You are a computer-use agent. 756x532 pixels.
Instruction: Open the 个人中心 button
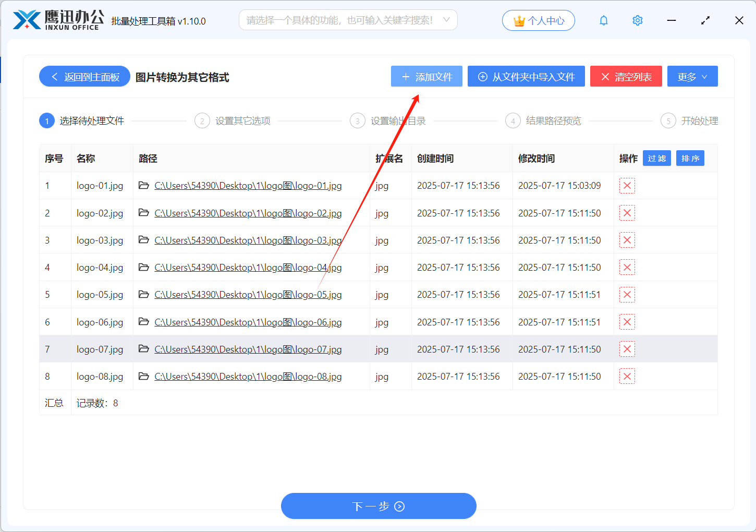(x=539, y=20)
